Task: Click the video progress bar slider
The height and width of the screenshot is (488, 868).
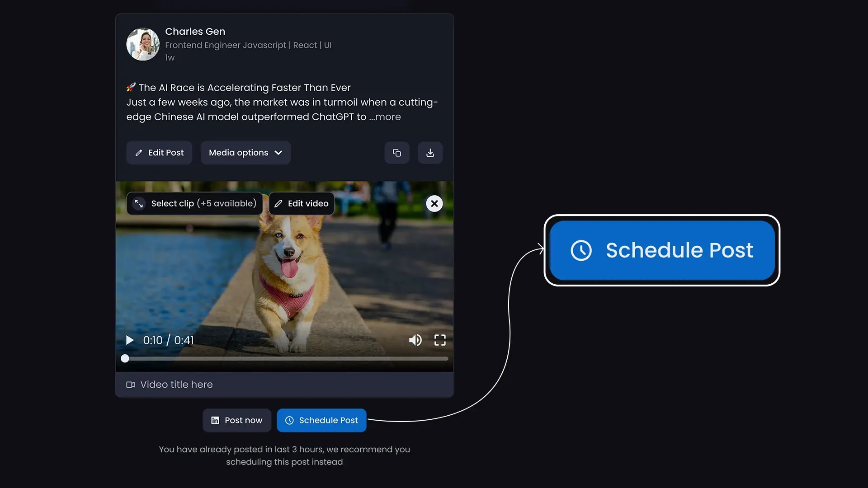Action: pos(125,358)
